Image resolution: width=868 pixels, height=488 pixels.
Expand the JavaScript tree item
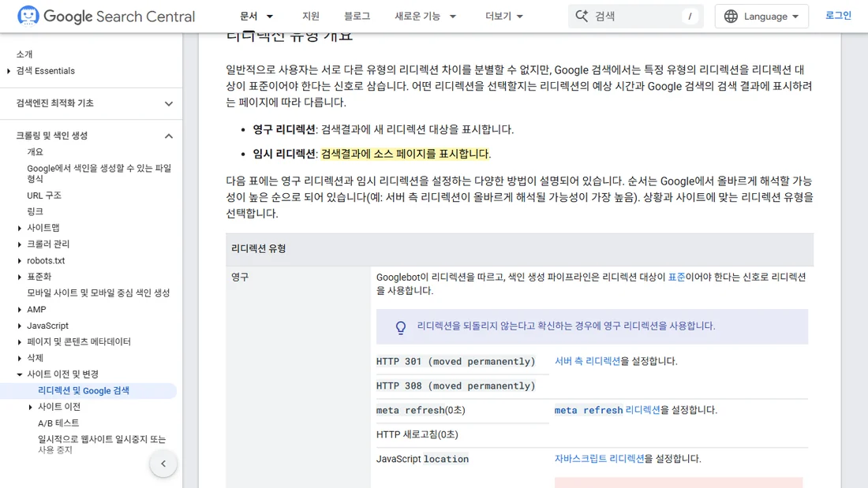(x=20, y=326)
